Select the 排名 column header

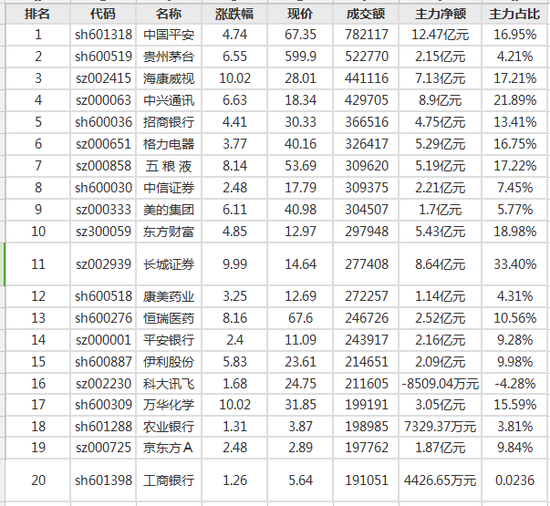(38, 14)
